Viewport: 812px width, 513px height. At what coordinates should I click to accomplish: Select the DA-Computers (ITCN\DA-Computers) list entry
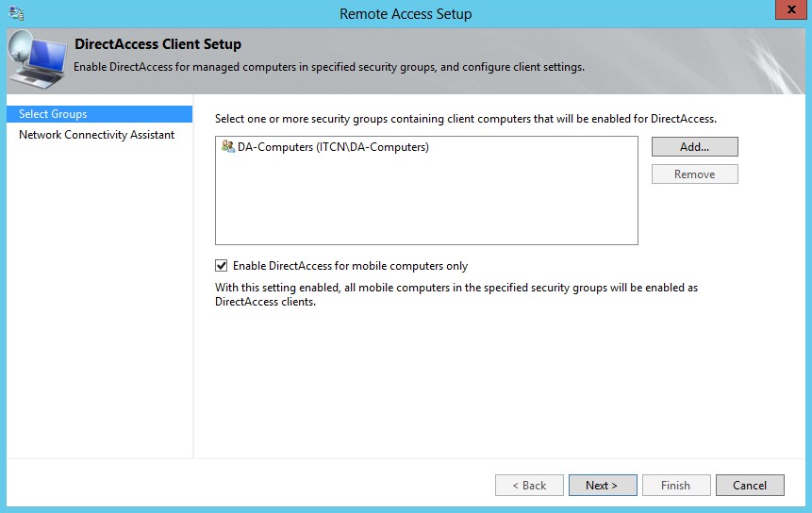pyautogui.click(x=332, y=147)
